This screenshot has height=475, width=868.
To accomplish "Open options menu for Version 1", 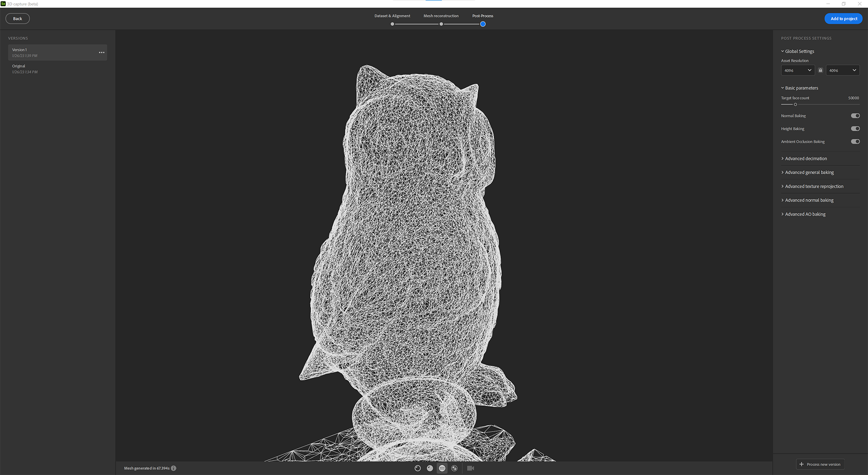I will coord(102,52).
